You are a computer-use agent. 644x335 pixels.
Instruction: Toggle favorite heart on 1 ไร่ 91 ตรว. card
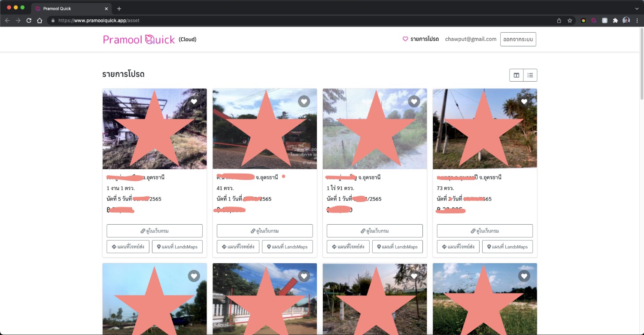coord(414,102)
